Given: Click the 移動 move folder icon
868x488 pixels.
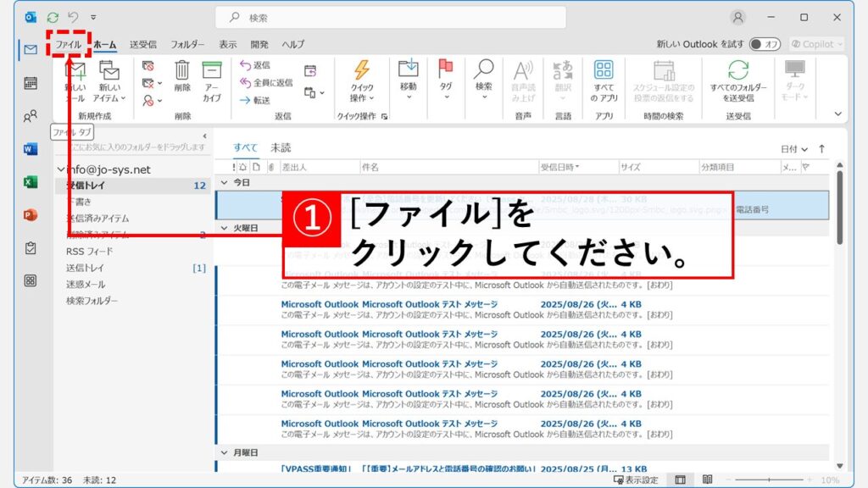Looking at the screenshot, I should [x=408, y=69].
